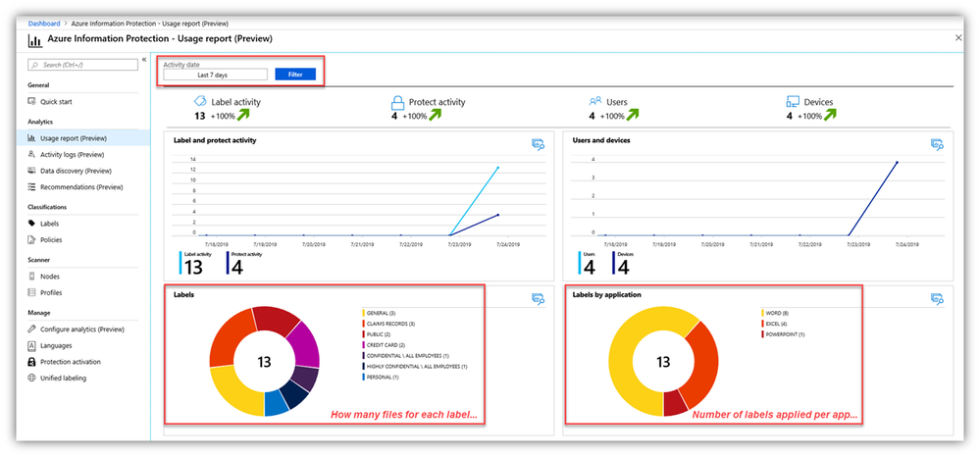Click the Languages icon

(31, 346)
